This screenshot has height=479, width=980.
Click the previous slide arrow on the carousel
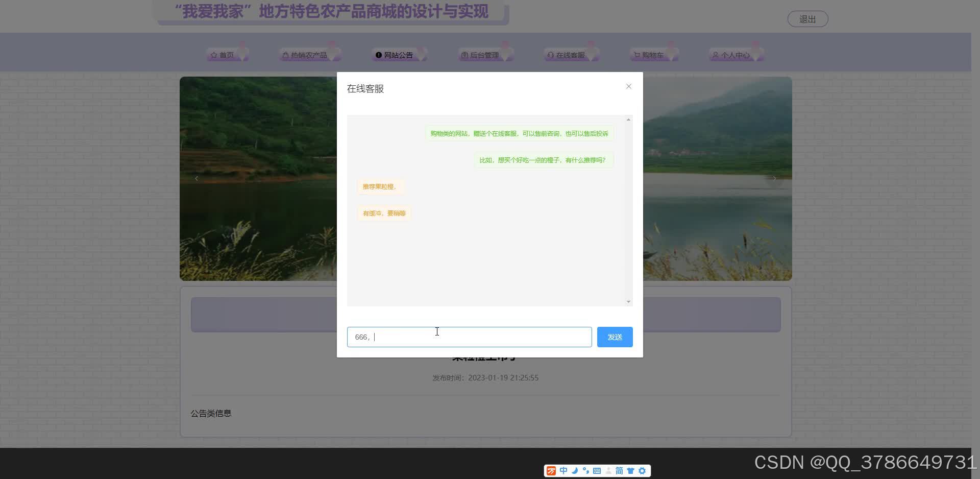click(197, 178)
